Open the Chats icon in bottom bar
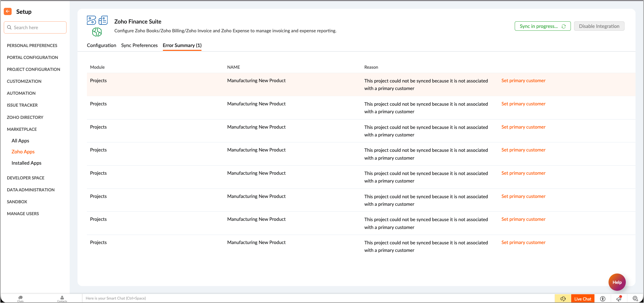The width and height of the screenshot is (644, 303). [x=20, y=298]
